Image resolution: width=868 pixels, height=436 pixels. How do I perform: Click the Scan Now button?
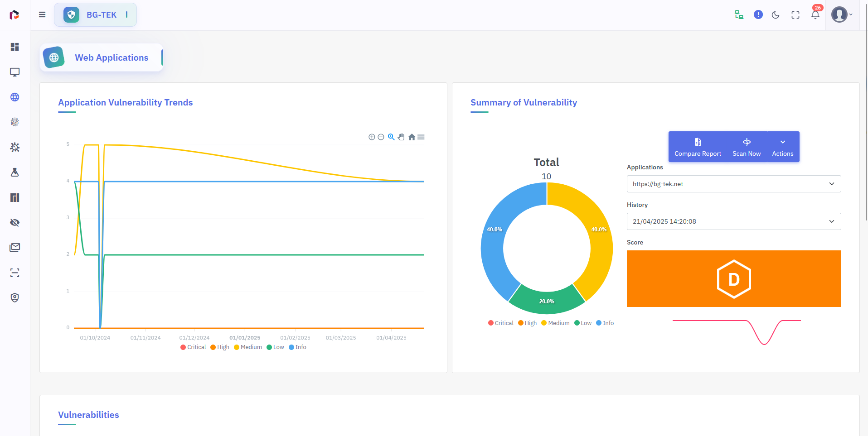[746, 147]
